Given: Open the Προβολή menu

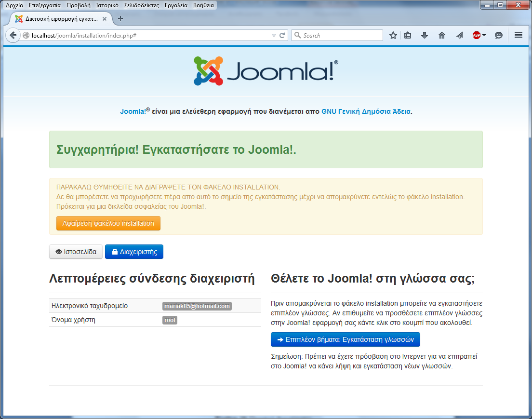Looking at the screenshot, I should point(79,5).
